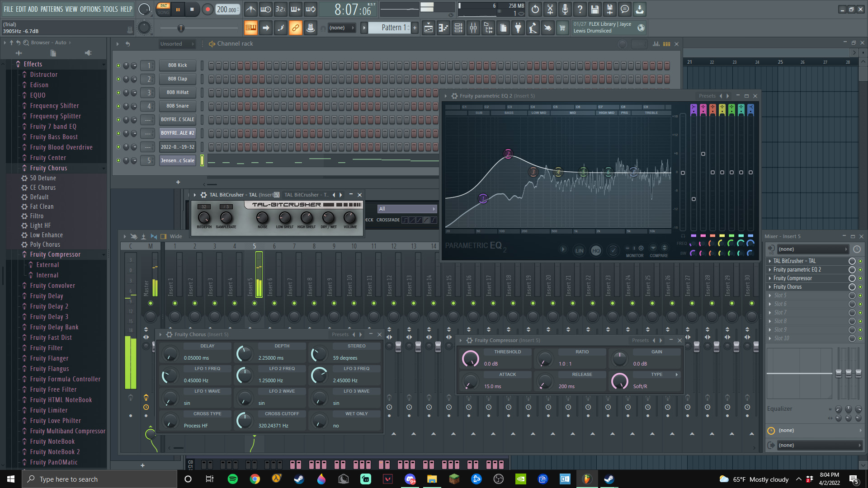Open the TOOLS menu
The height and width of the screenshot is (488, 868).
coord(110,9)
